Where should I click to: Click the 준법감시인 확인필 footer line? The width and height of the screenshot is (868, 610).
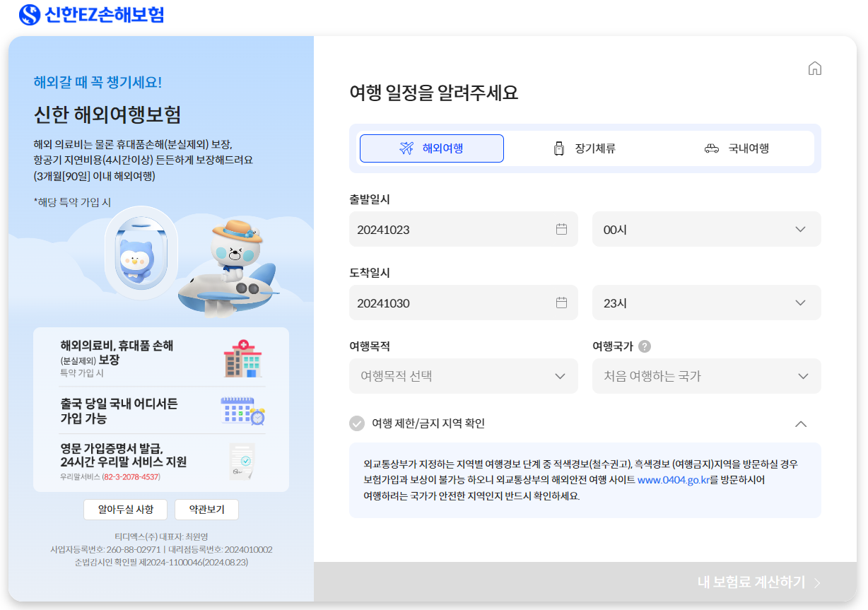161,562
